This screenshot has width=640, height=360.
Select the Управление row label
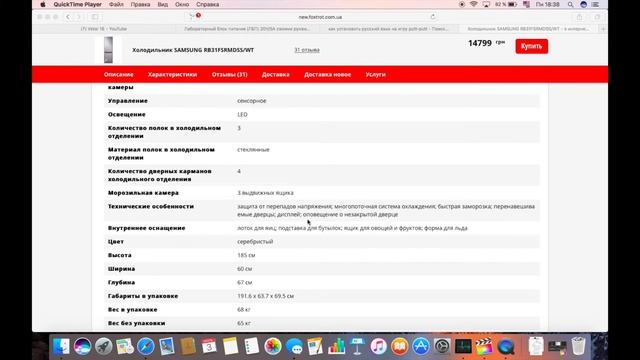(x=128, y=101)
